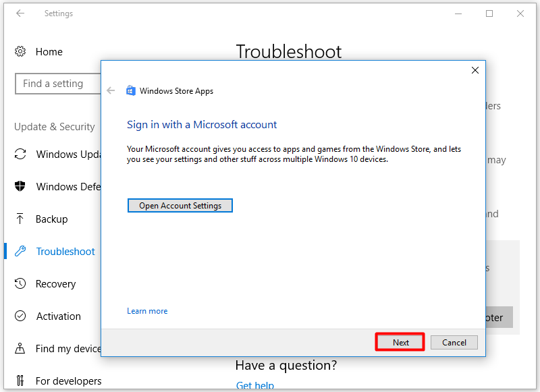Select Windows Defender in the sidebar
The height and width of the screenshot is (392, 540).
[x=68, y=186]
